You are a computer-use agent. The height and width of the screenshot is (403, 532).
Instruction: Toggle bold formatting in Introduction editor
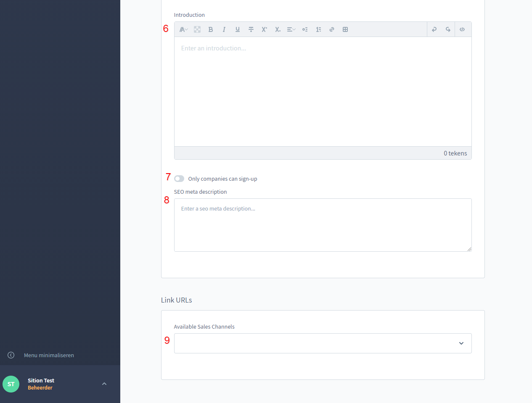(211, 29)
